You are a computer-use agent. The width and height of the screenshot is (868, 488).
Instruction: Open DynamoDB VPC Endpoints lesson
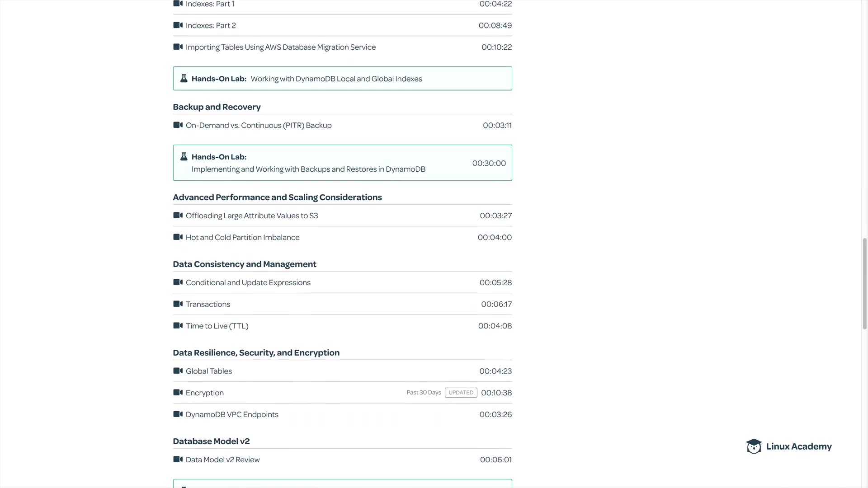[232, 415]
